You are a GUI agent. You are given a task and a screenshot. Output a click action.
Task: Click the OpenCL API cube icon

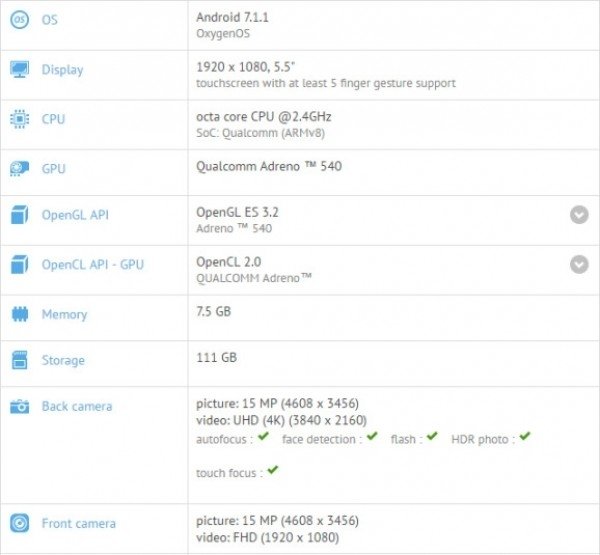click(x=20, y=264)
